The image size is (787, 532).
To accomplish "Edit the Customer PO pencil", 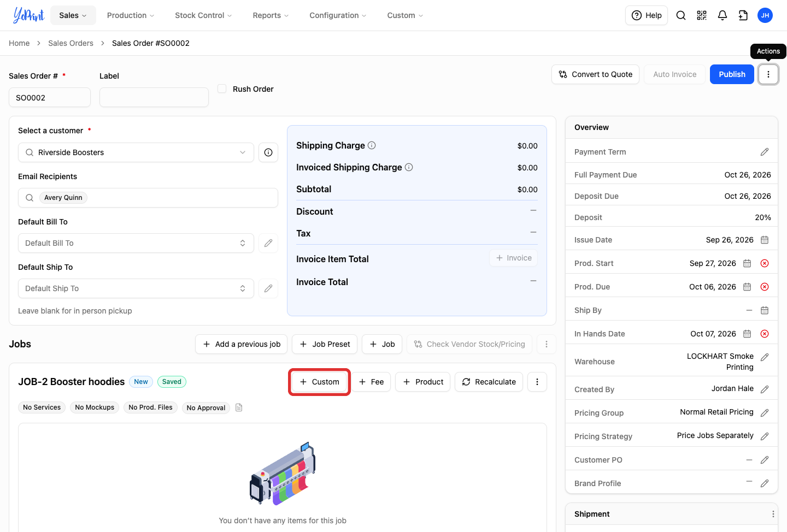I will [765, 460].
